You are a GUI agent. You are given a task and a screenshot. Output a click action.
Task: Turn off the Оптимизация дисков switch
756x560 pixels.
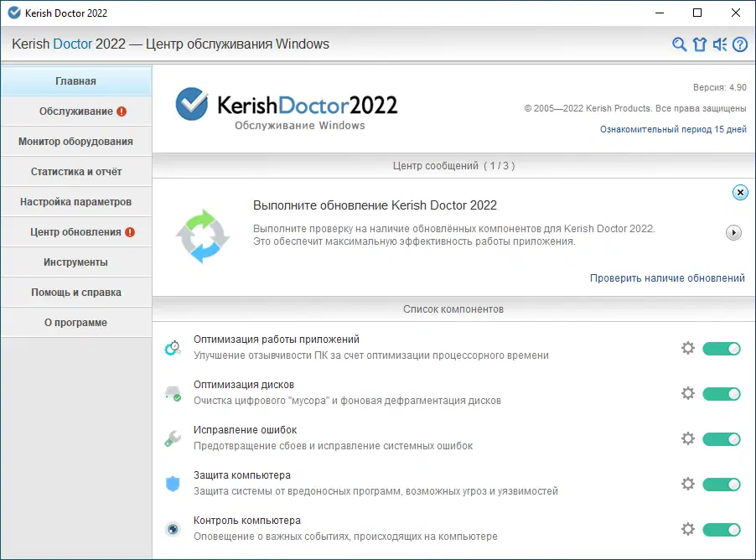[x=722, y=394]
